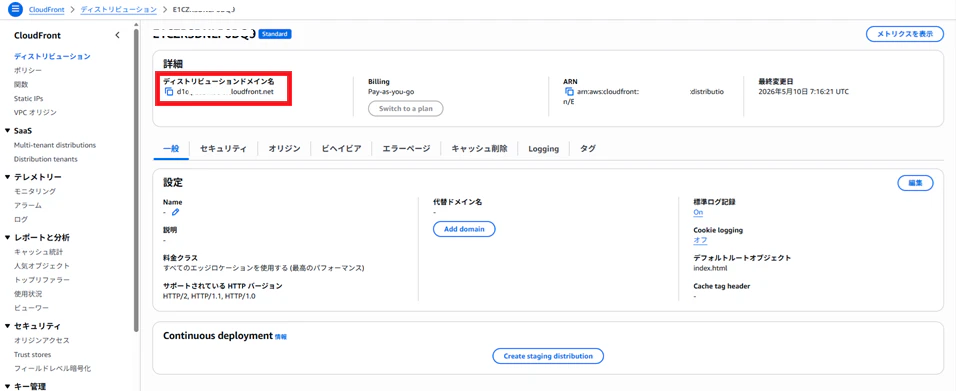This screenshot has width=956, height=391.
Task: Select ディストリビューション in the sidebar
Action: point(52,56)
